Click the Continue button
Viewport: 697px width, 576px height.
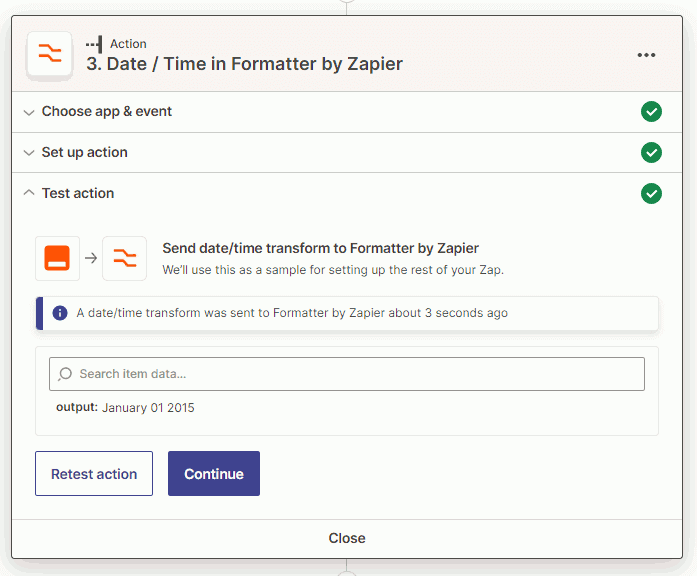tap(214, 474)
